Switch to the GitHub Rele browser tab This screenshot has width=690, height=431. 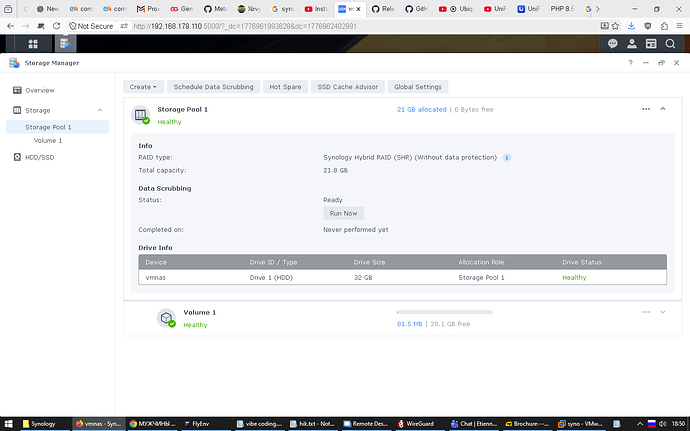pyautogui.click(x=382, y=9)
